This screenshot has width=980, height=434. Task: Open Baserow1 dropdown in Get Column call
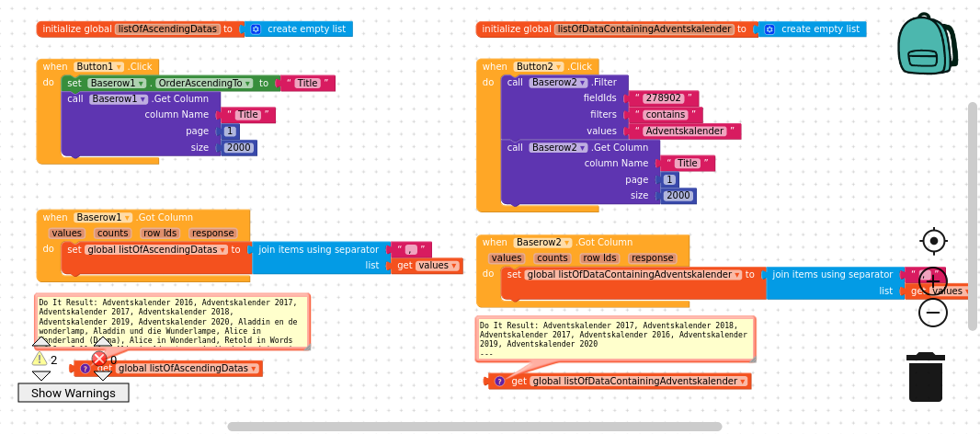(119, 98)
